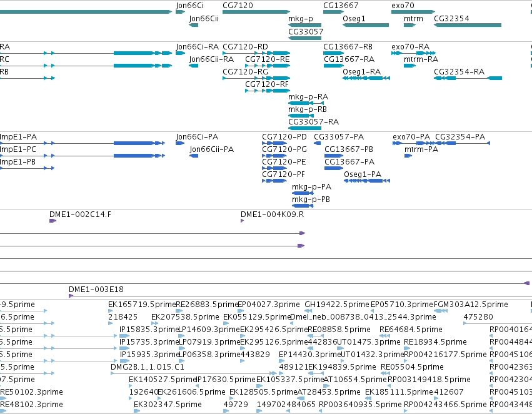Screen dimensions: 532x414
Task: Select BAC end DME1-002C14.F
Action: (x=53, y=221)
